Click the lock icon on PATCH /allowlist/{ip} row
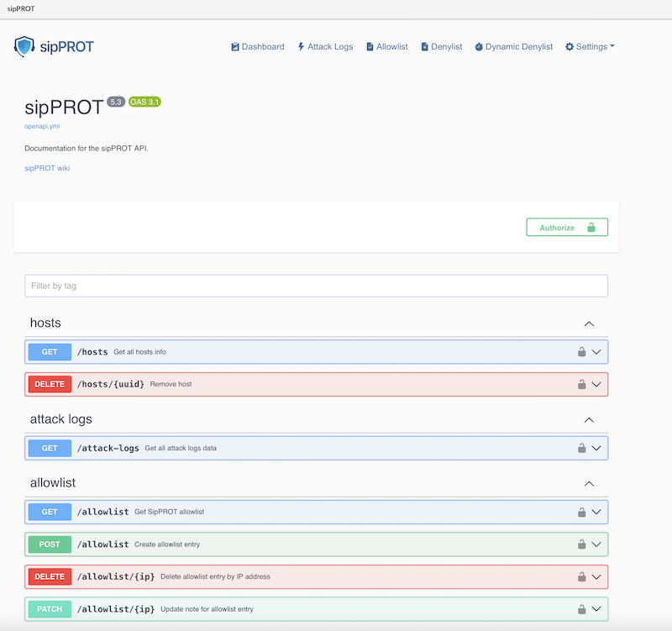This screenshot has width=672, height=631. coord(581,609)
